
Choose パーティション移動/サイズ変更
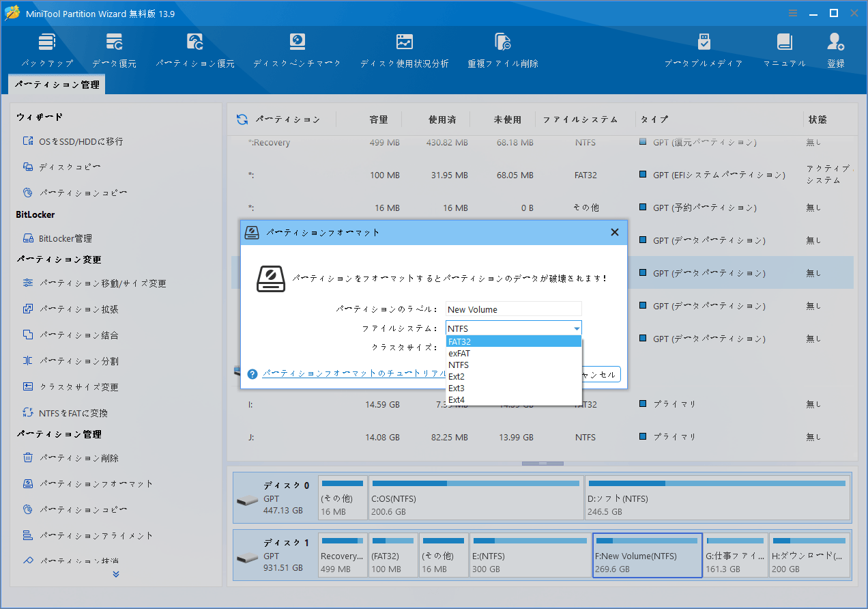(x=94, y=283)
